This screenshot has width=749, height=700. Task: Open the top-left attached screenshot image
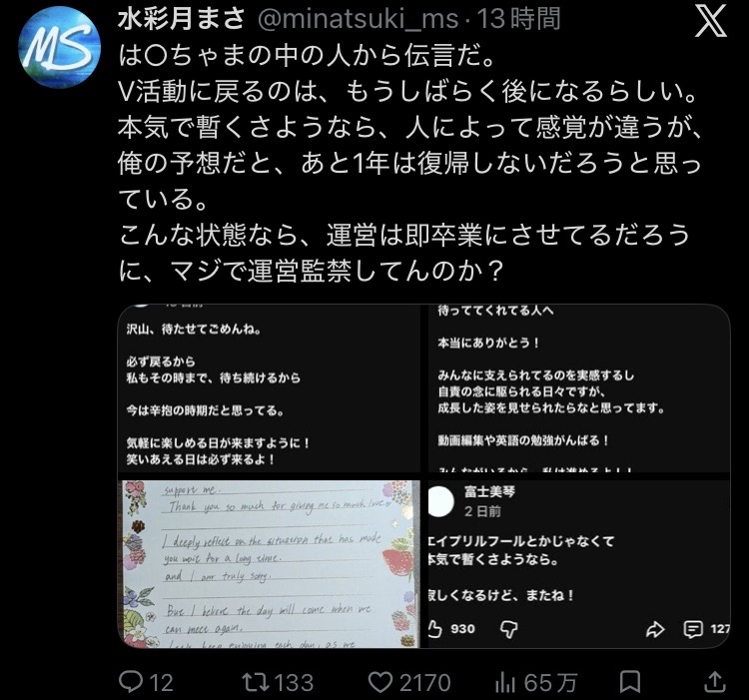pyautogui.click(x=269, y=387)
